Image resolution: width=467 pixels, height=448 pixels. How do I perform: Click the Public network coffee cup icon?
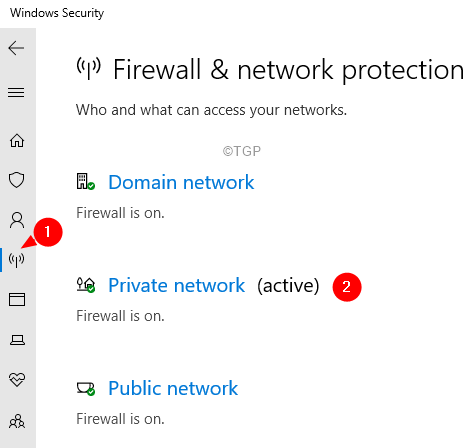pos(86,389)
